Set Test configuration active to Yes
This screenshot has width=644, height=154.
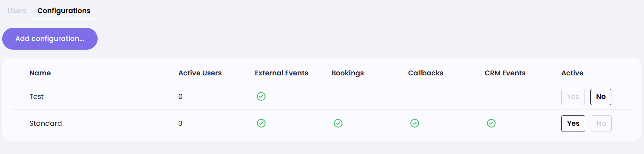573,97
